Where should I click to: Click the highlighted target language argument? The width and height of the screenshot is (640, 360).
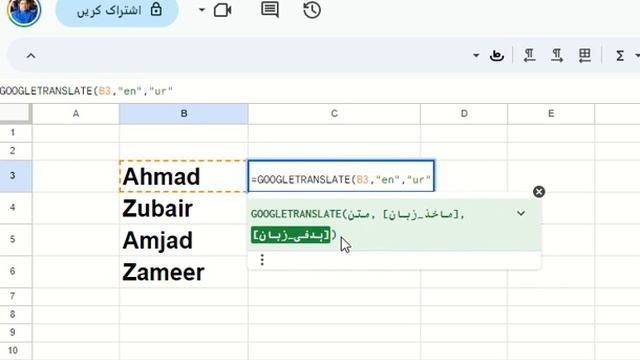click(x=290, y=235)
